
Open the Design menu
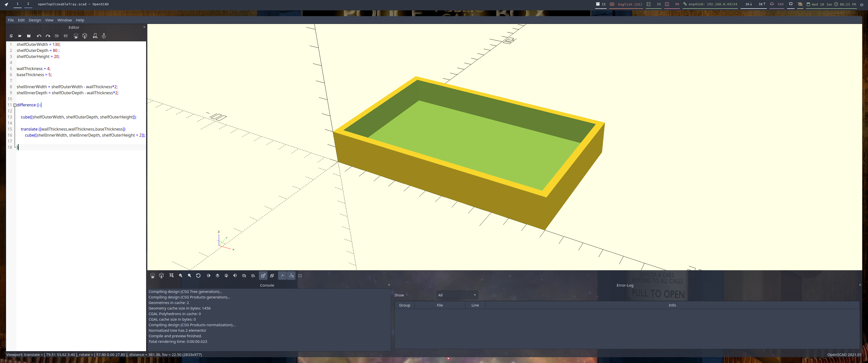pos(35,20)
